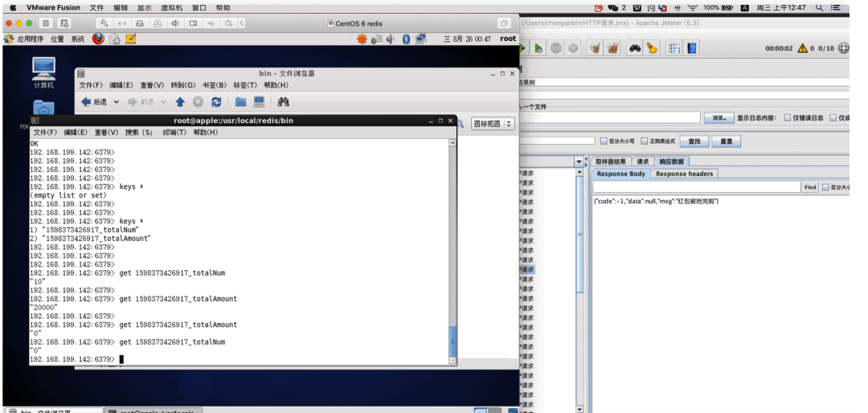Switch to 取样器结果 tab
Viewport: 868px width, 413px height.
pos(611,162)
